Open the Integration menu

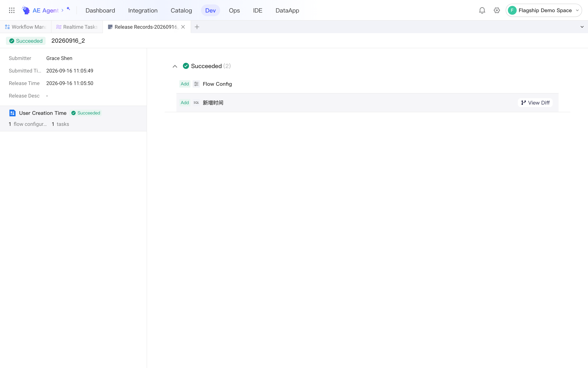(x=143, y=10)
